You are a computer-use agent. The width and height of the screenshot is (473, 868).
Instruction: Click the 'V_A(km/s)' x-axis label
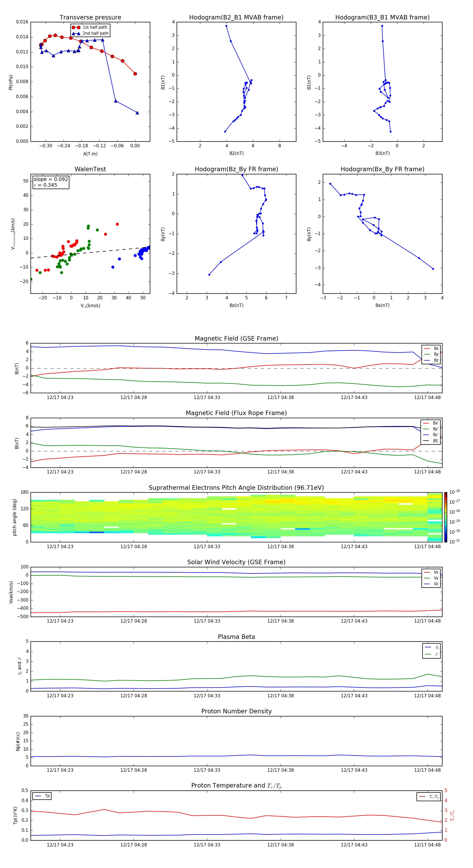[x=90, y=306]
